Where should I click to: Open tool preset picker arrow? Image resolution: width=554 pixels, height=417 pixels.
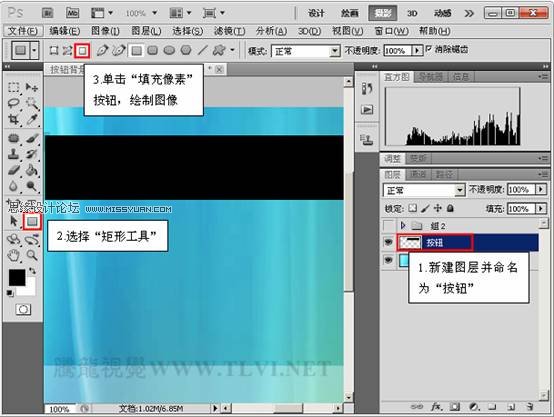pyautogui.click(x=34, y=50)
